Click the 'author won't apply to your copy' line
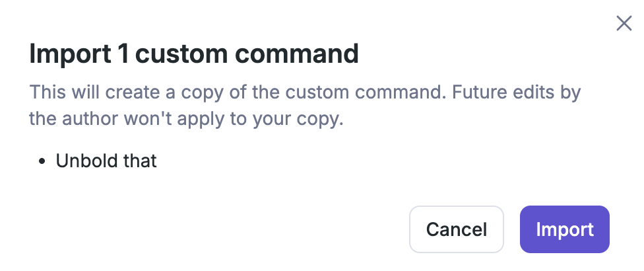644x271 pixels. 186,121
